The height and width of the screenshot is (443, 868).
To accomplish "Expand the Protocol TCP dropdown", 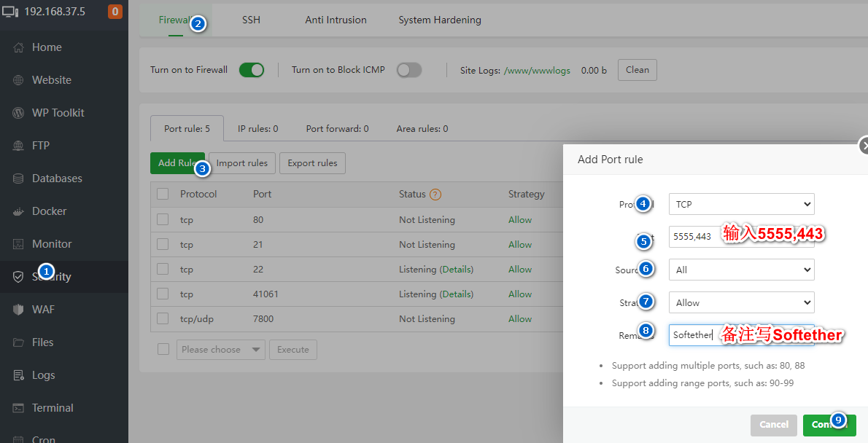I will click(741, 204).
